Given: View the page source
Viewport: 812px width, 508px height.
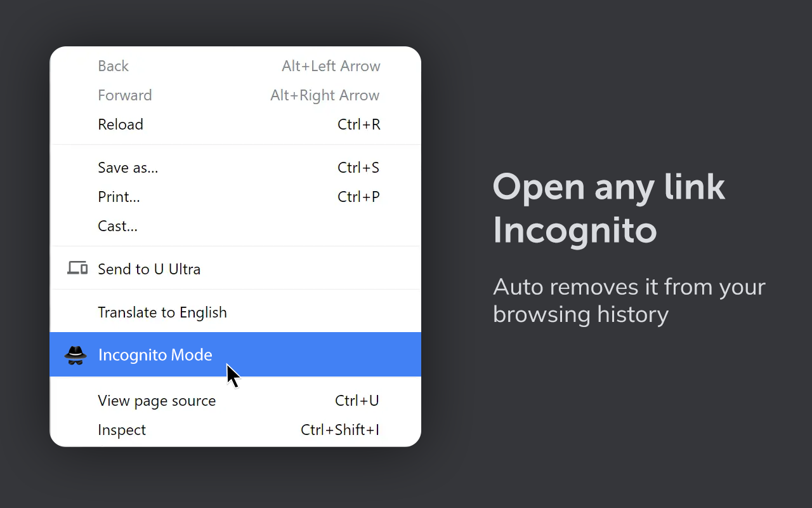Looking at the screenshot, I should (x=157, y=400).
